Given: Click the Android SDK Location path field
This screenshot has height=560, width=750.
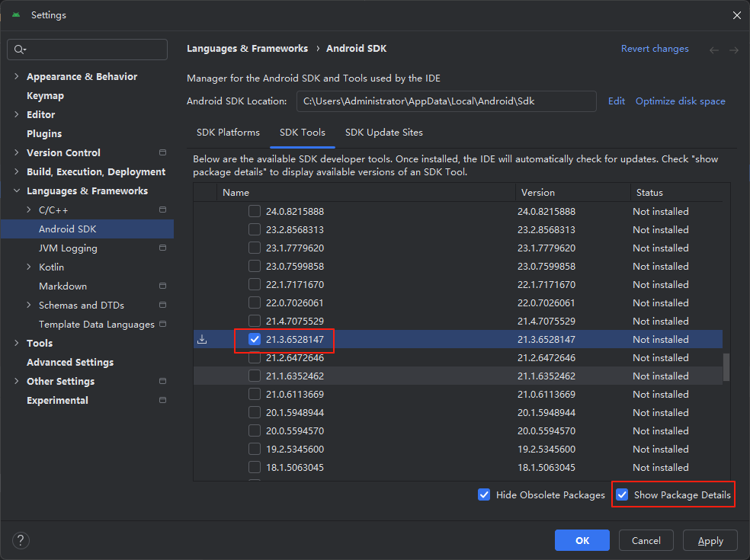Looking at the screenshot, I should point(447,101).
